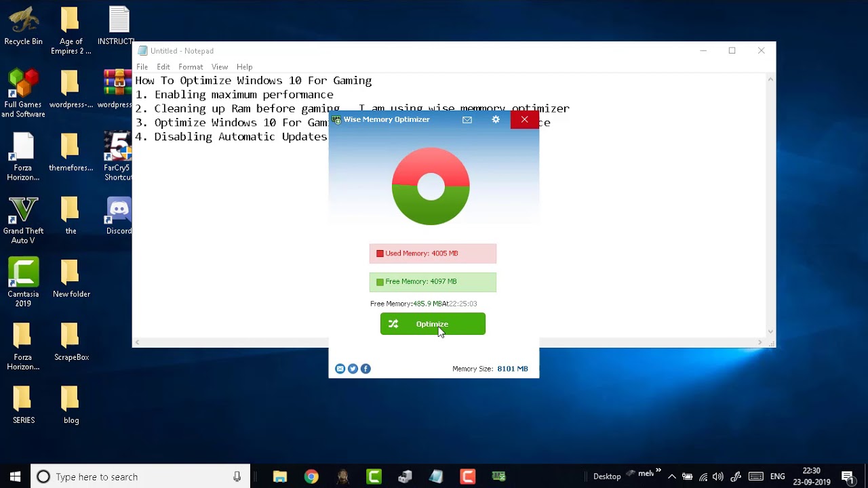
Task: Select the folder named 'the' on desktop
Action: pos(71,216)
